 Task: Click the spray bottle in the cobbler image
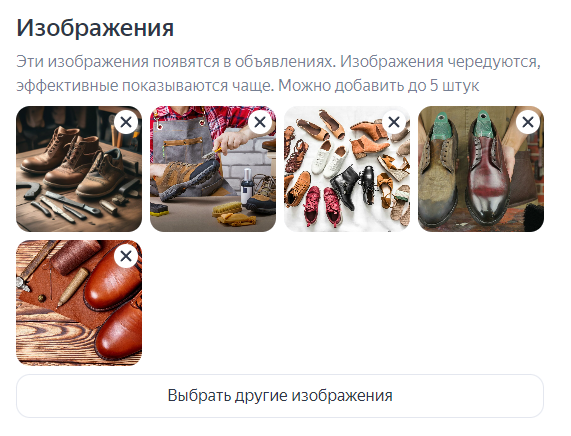[x=247, y=184]
